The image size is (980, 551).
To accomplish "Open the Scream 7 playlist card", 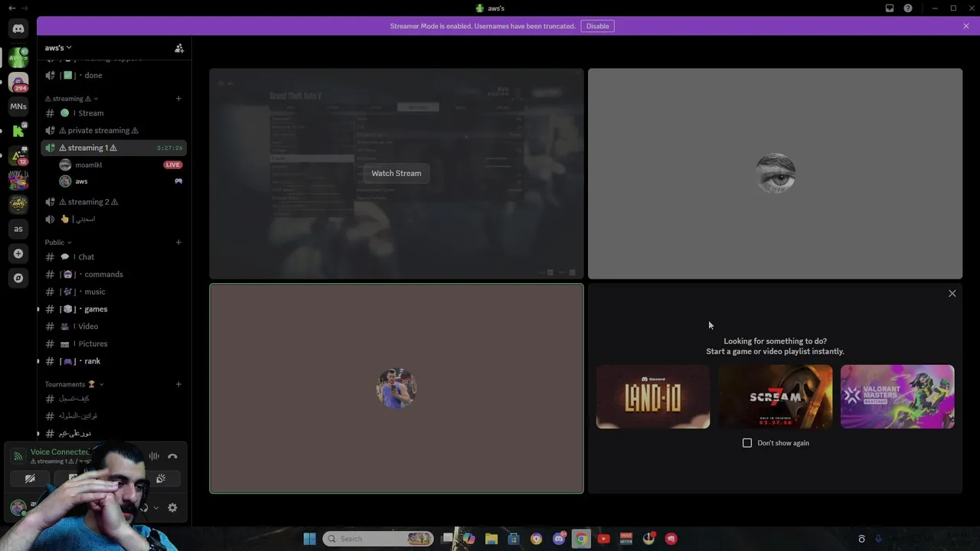I will click(775, 396).
